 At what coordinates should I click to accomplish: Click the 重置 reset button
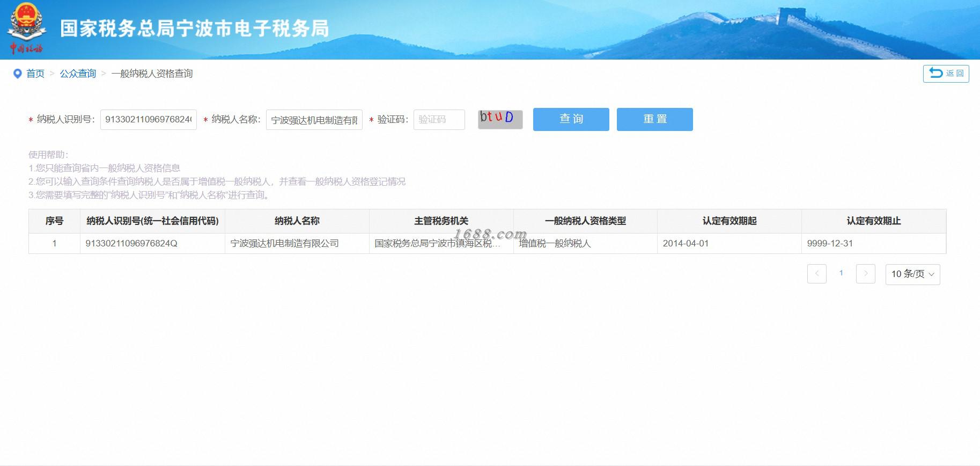pos(654,119)
